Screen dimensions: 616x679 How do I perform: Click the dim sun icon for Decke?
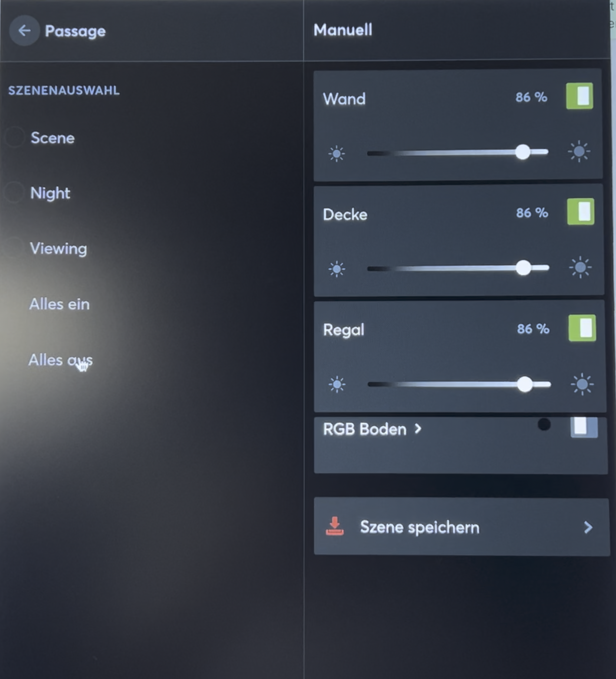point(337,269)
